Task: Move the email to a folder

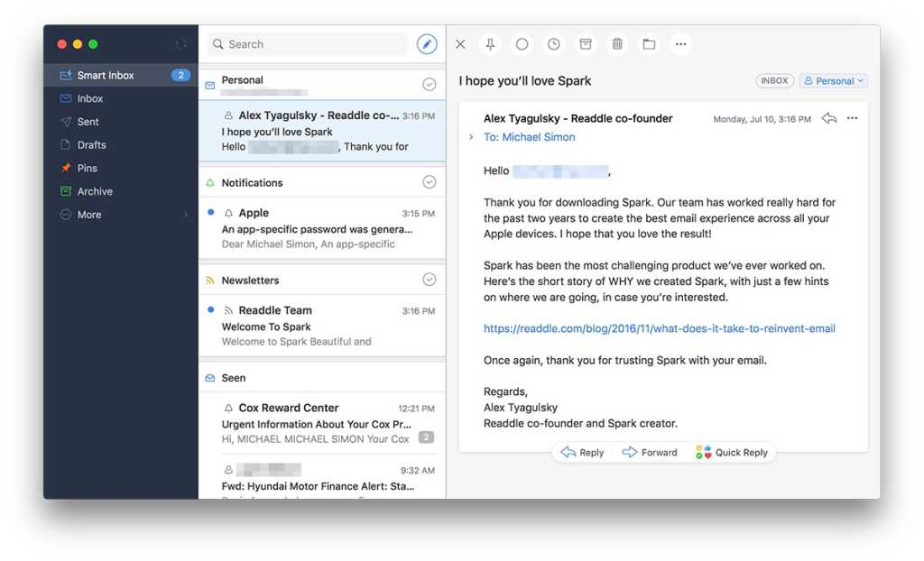Action: pos(649,44)
